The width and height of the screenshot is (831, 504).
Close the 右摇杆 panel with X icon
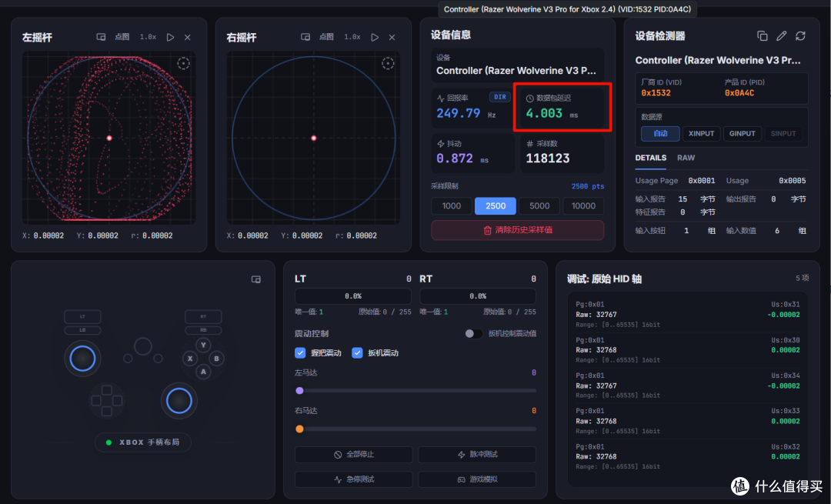tap(392, 37)
